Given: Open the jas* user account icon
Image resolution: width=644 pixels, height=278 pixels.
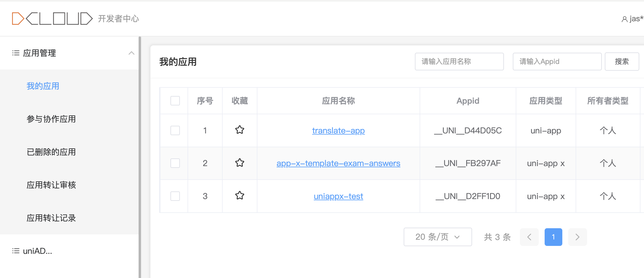Looking at the screenshot, I should [x=624, y=19].
